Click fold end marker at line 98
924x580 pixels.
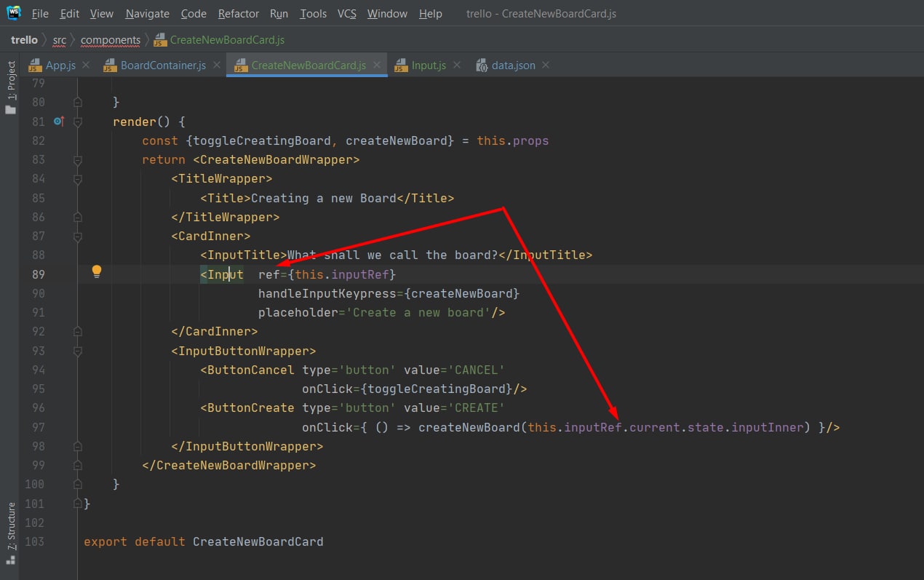(x=78, y=446)
